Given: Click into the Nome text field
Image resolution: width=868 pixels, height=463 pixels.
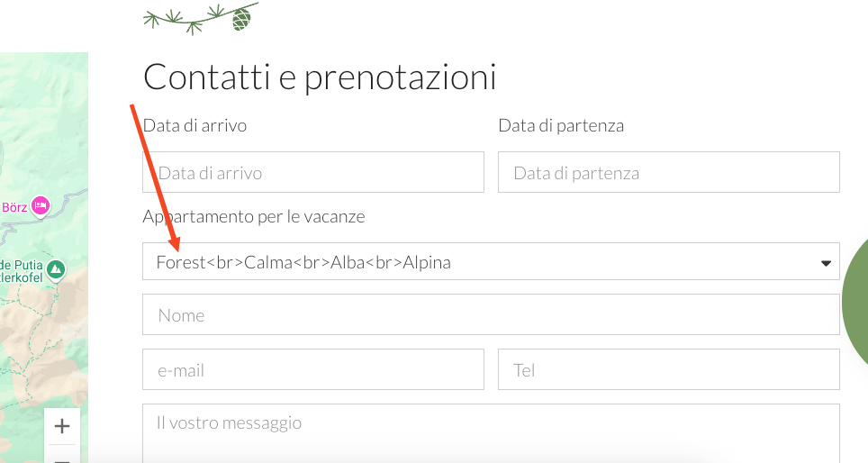Looking at the screenshot, I should (491, 314).
